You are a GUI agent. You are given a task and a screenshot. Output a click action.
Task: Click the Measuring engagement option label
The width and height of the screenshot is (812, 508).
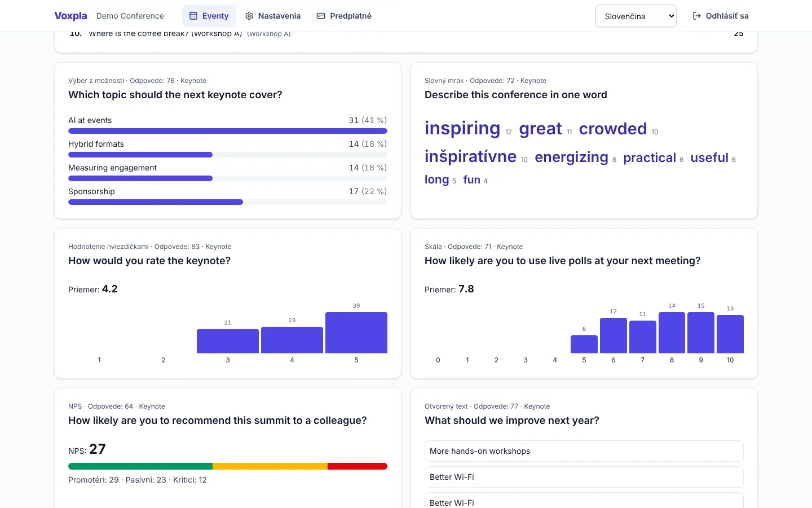[x=113, y=168]
